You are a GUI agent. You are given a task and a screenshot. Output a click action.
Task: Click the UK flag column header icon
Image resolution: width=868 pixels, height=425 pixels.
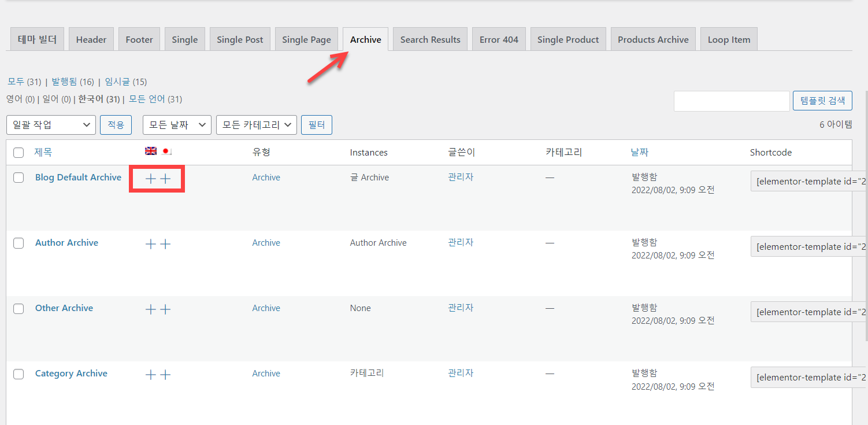(151, 151)
